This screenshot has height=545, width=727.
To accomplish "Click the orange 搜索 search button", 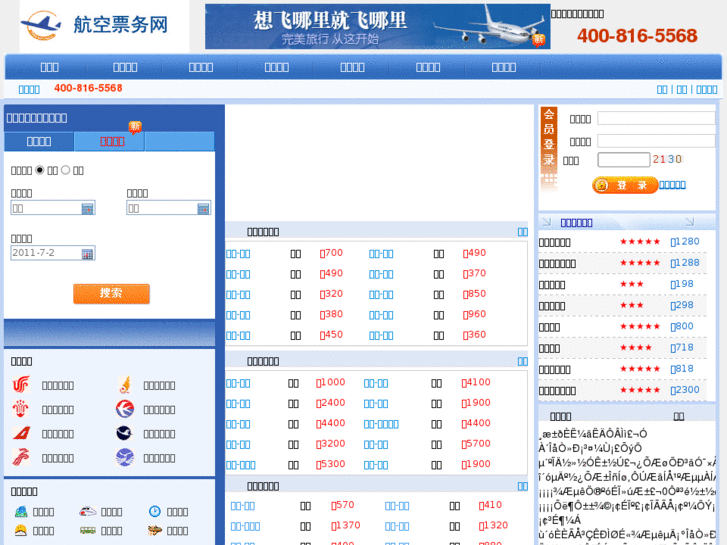I will 111,294.
